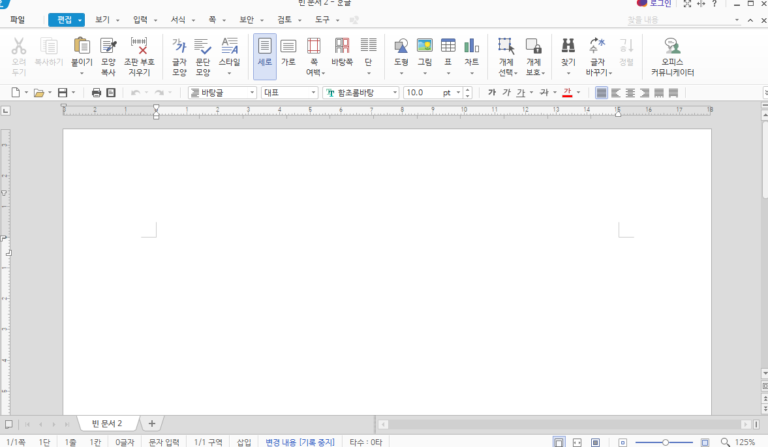Click the horizontal scrollbar track

click(x=565, y=424)
